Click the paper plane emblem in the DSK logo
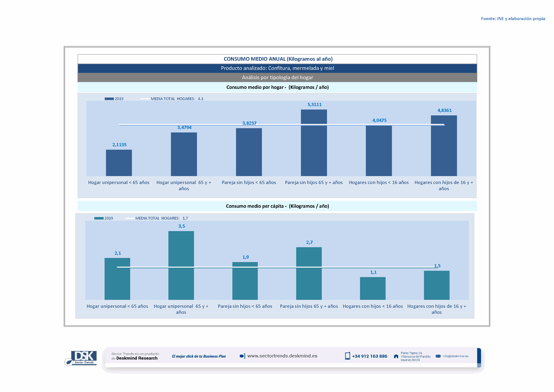Image resolution: width=554 pixels, height=392 pixels. 69,362
